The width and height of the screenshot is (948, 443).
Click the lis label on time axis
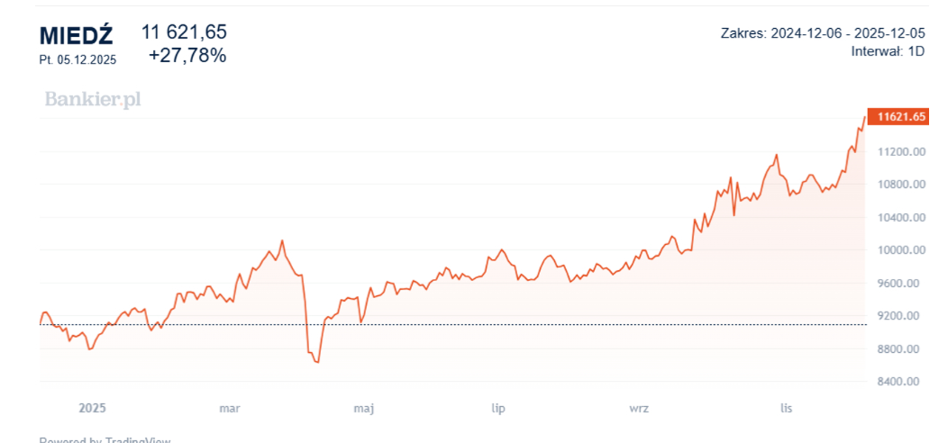coord(787,407)
